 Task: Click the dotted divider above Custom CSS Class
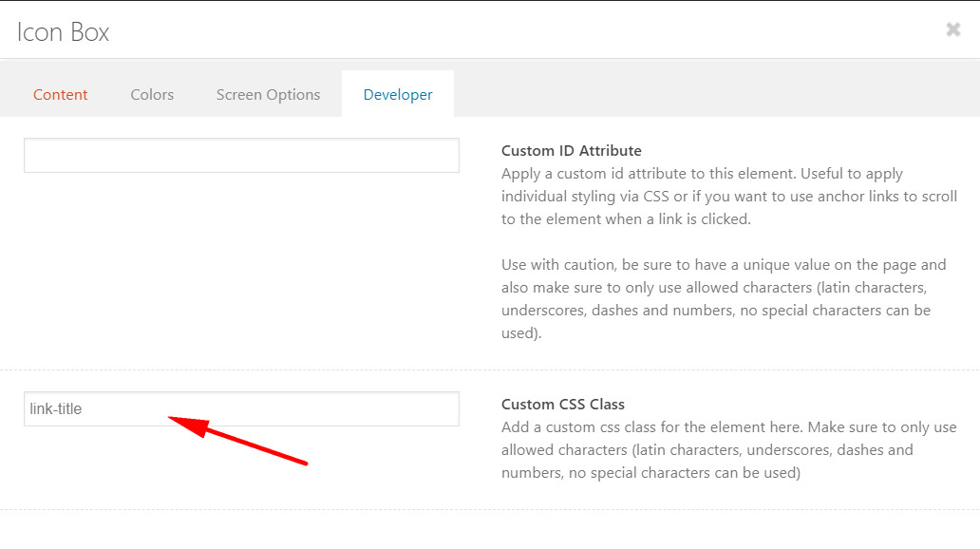[x=490, y=370]
